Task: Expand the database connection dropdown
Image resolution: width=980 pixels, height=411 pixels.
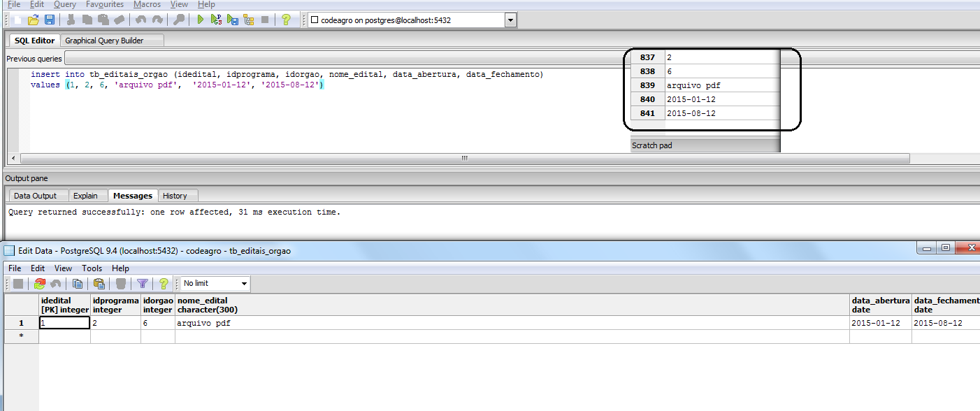Action: coord(510,20)
